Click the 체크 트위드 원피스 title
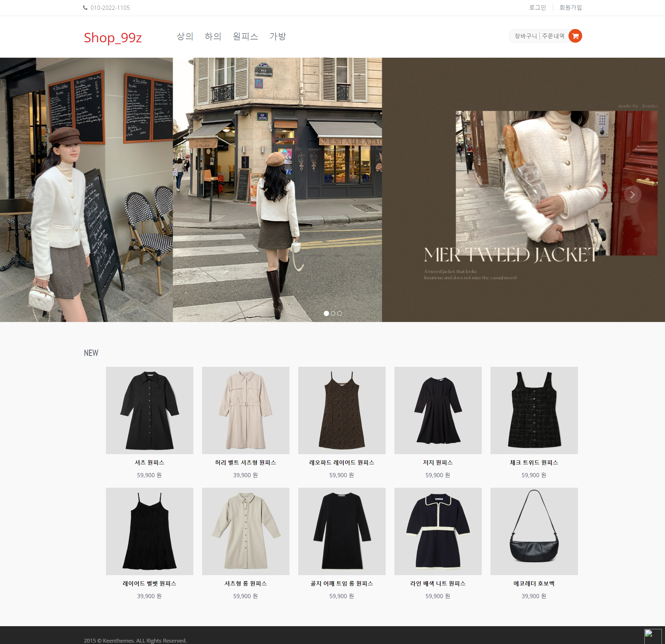 (x=534, y=463)
